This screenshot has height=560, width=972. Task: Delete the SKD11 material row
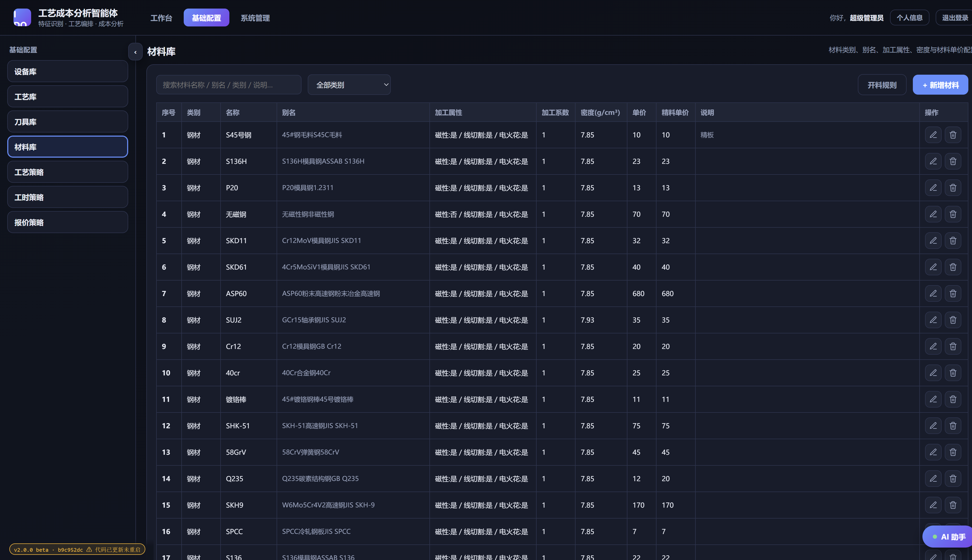953,240
